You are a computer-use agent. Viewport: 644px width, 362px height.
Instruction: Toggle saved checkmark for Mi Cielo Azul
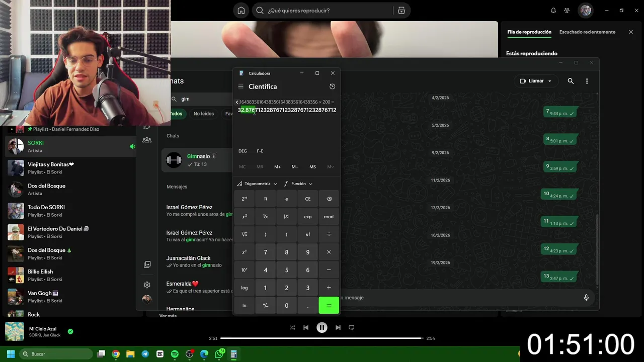pyautogui.click(x=70, y=331)
